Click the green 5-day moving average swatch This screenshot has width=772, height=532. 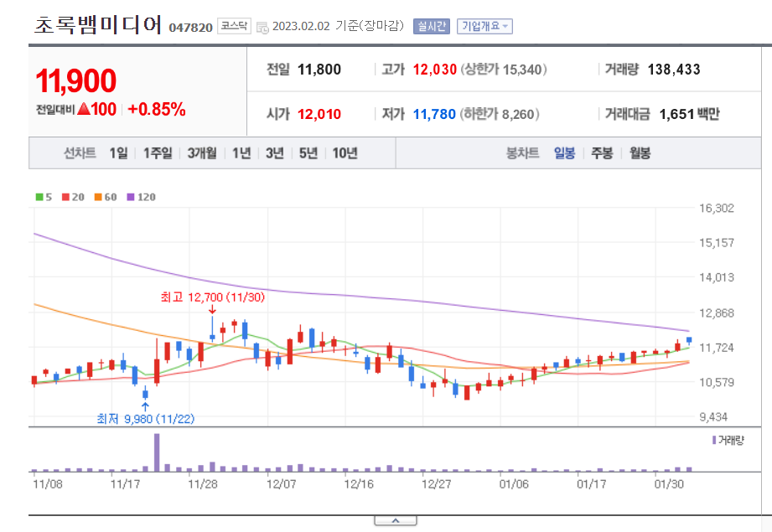(39, 198)
